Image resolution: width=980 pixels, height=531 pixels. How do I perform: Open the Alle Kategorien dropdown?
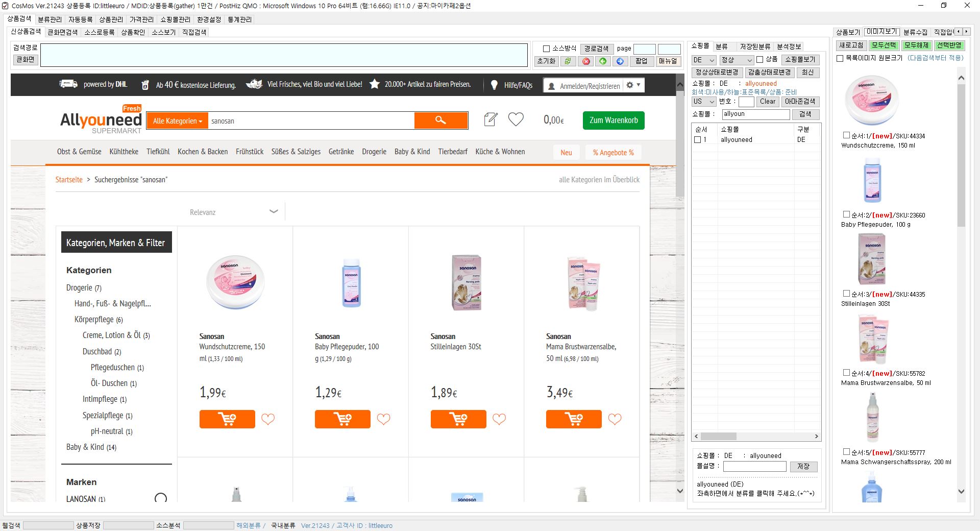tap(177, 121)
